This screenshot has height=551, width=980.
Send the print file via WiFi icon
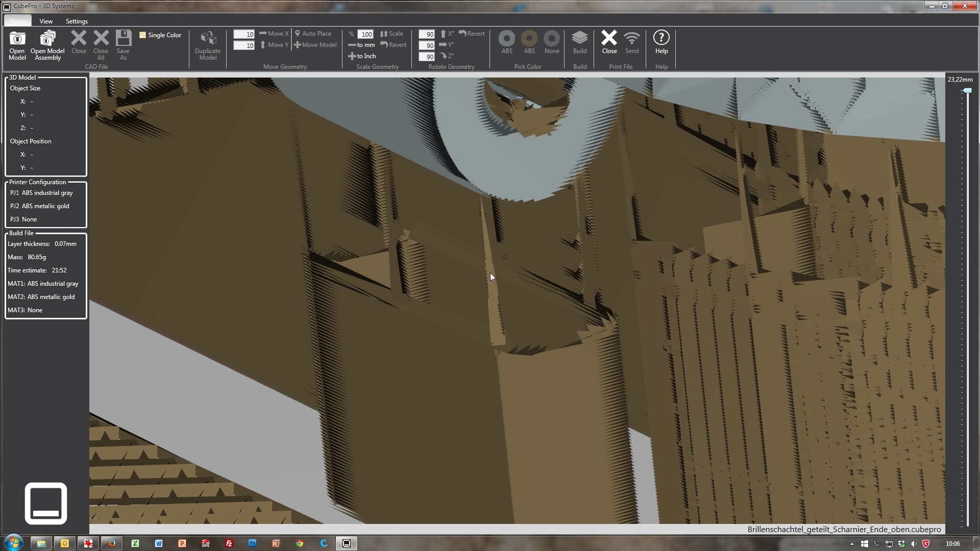(631, 39)
